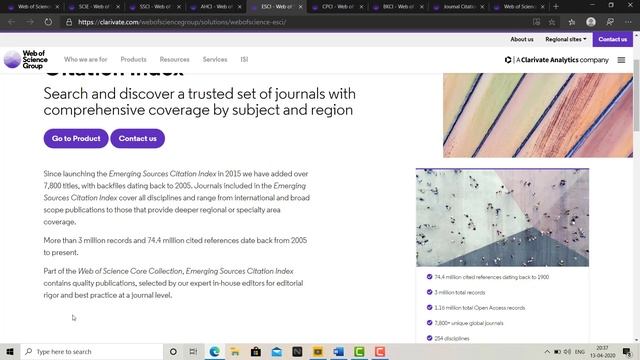Screen dimensions: 640x360
Task: Open File Explorer from the taskbar
Action: click(x=235, y=351)
